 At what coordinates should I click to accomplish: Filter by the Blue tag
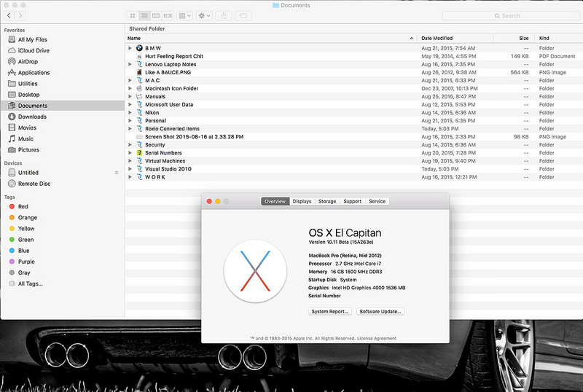(x=24, y=251)
